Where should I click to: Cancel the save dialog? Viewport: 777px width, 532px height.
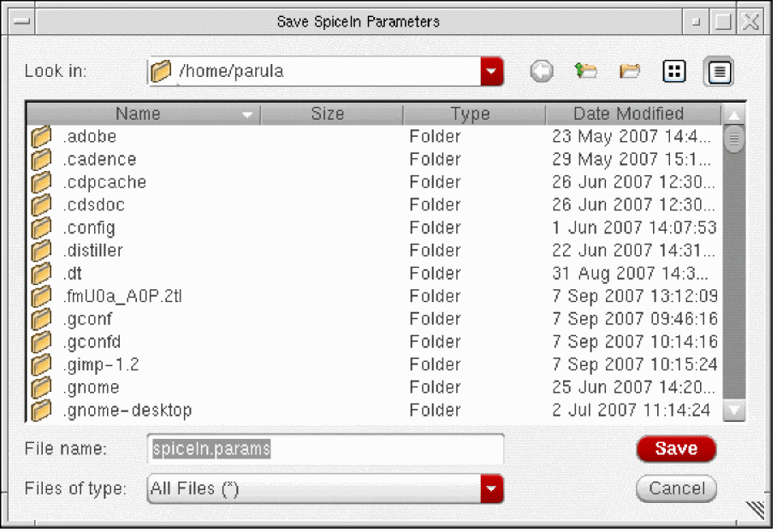[676, 489]
